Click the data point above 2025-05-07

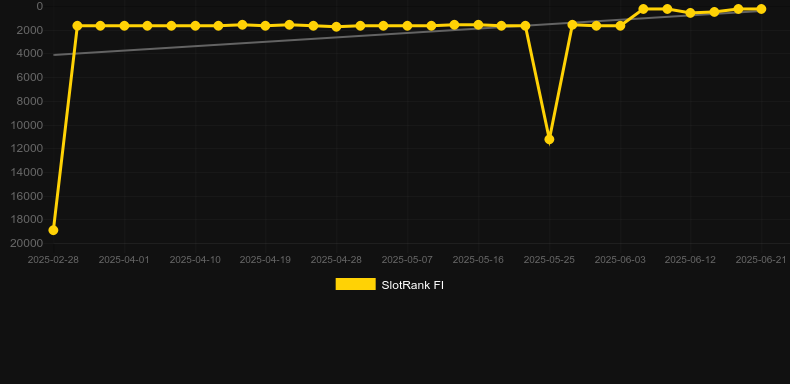click(x=407, y=26)
